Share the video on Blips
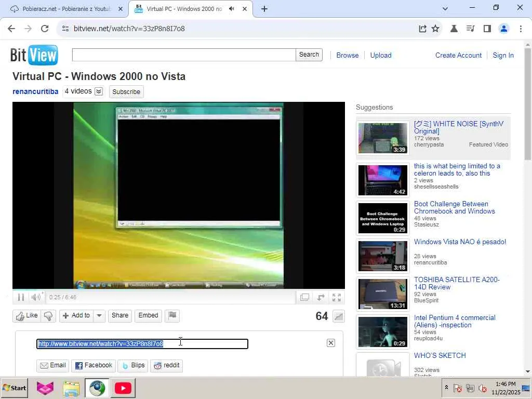The width and height of the screenshot is (532, 399). (x=133, y=366)
